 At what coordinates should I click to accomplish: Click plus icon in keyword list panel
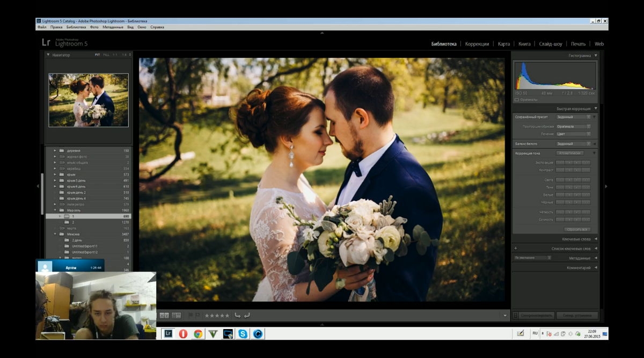(516, 249)
